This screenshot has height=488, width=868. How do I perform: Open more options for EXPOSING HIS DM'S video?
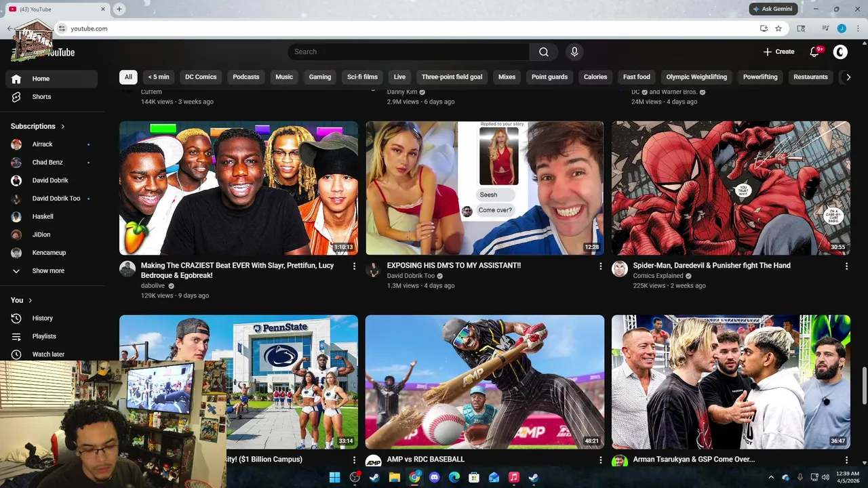(x=600, y=266)
